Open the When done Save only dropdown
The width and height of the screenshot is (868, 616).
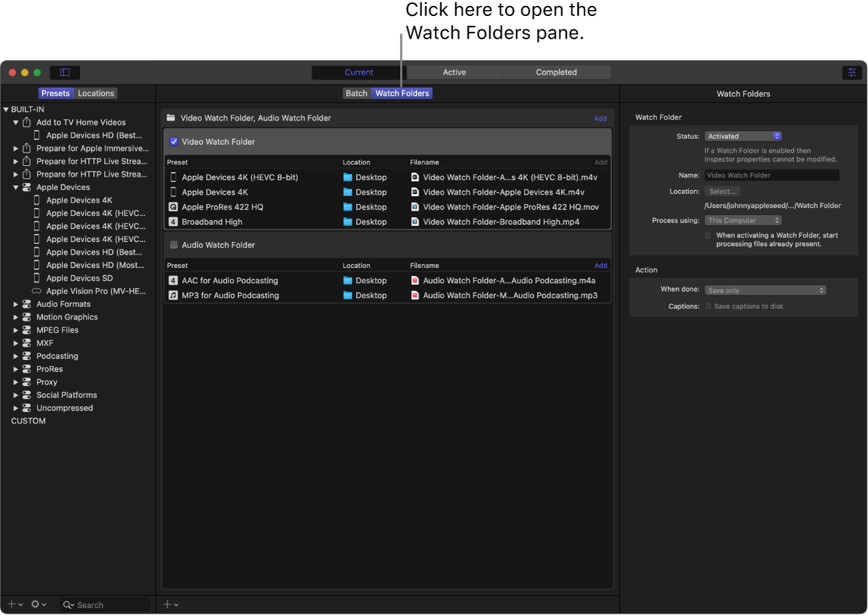pyautogui.click(x=765, y=290)
